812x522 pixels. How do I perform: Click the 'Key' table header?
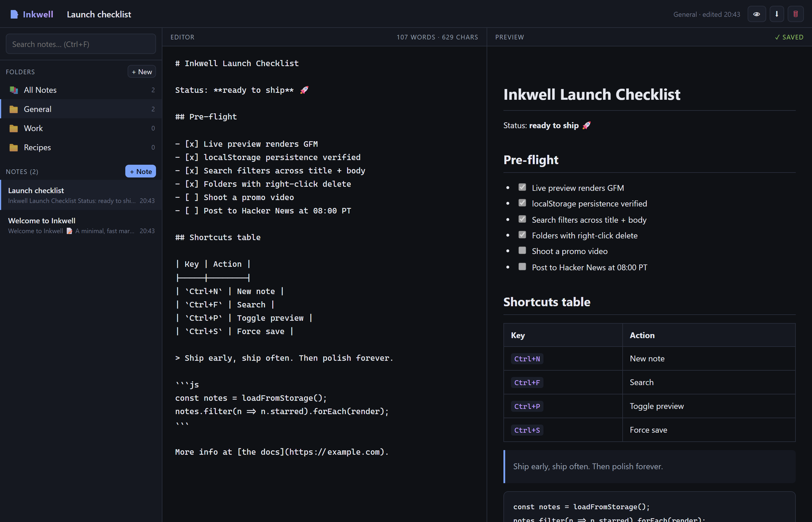[x=563, y=335]
